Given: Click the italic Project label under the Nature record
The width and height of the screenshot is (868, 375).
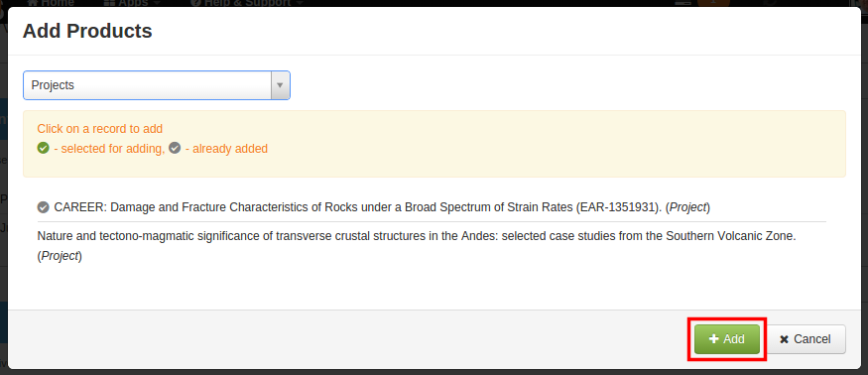Looking at the screenshot, I should point(61,257).
